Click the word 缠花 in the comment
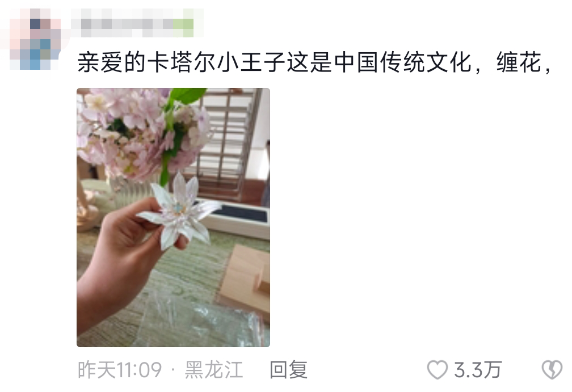This screenshot has height=392, width=572. point(519,62)
